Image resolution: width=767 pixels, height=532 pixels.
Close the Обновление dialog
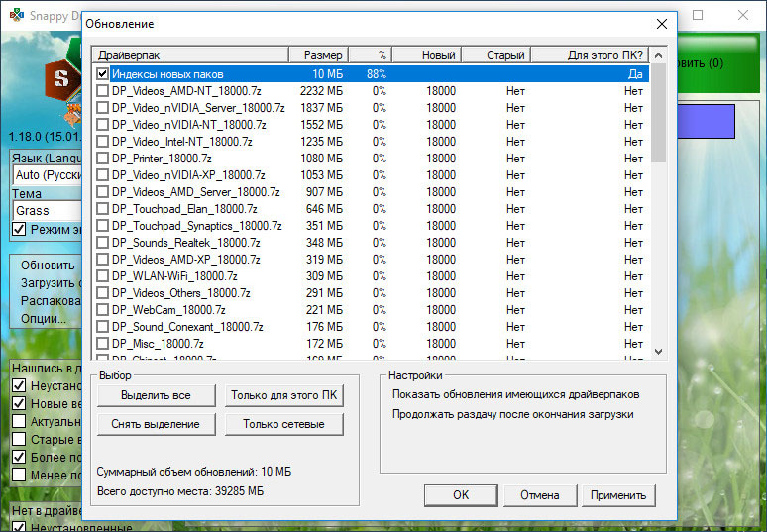661,24
